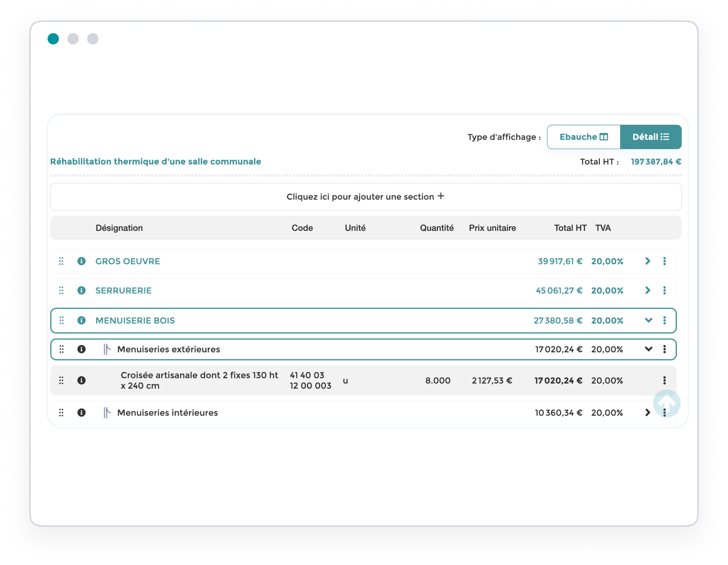
Task: Open the three-dot menu for SERRURERIE
Action: (x=665, y=290)
